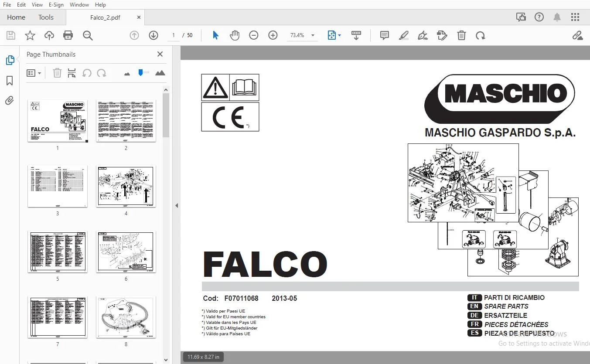
Task: Select page 3 thumbnail
Action: tap(58, 186)
